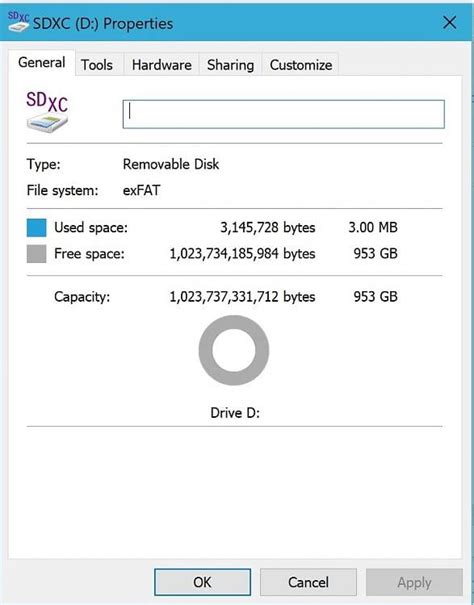Click the SDXC drive icon in title bar
This screenshot has height=605, width=474.
click(19, 22)
